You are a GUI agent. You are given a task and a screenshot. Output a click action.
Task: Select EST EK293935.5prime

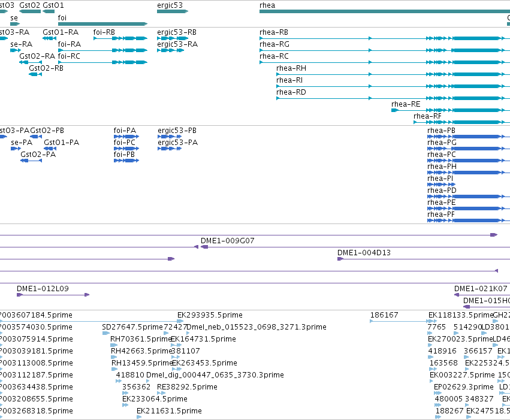tap(180, 321)
